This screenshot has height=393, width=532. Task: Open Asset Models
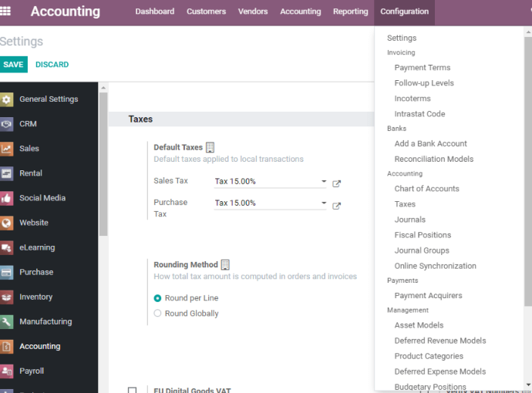419,325
